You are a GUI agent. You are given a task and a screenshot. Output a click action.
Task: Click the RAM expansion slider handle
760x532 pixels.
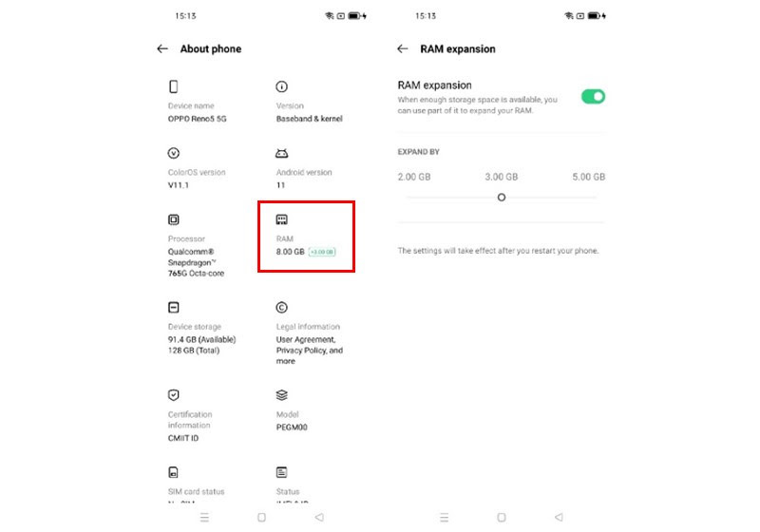[x=502, y=198]
